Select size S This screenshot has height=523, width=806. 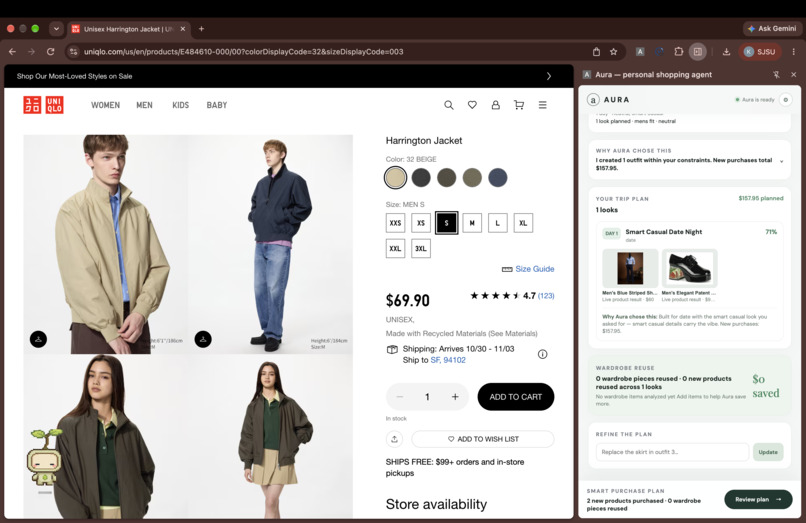pos(446,223)
